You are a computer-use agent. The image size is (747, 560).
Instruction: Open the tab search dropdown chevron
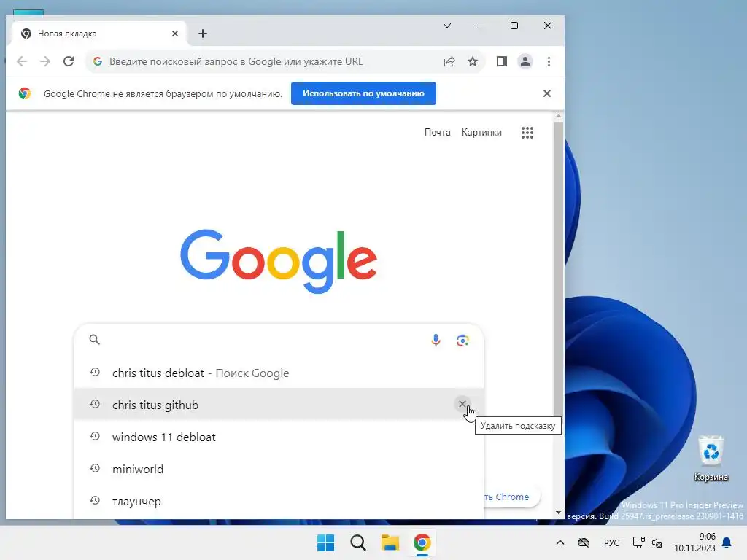tap(447, 26)
